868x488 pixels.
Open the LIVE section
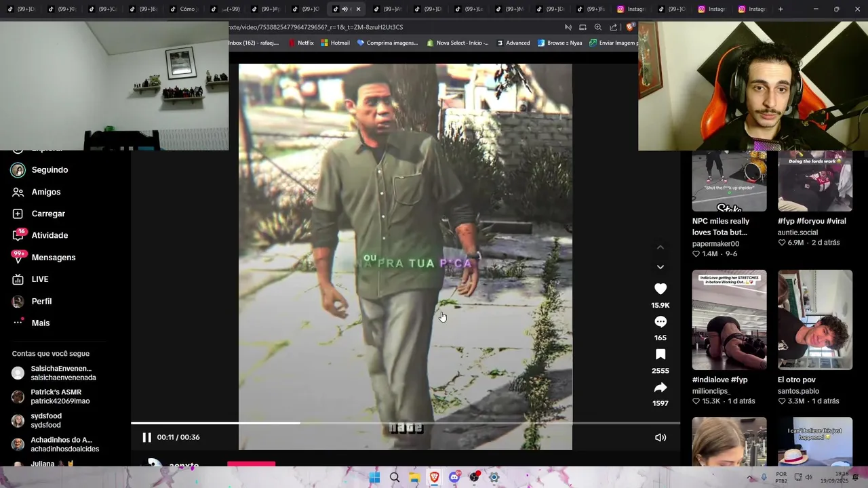pyautogui.click(x=41, y=279)
